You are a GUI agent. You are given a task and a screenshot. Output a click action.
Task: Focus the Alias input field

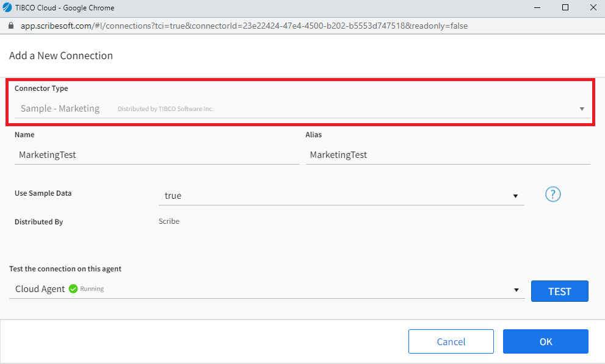[x=448, y=155]
